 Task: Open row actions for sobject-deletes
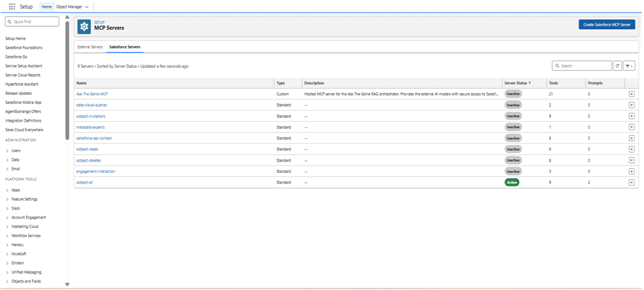pos(631,160)
